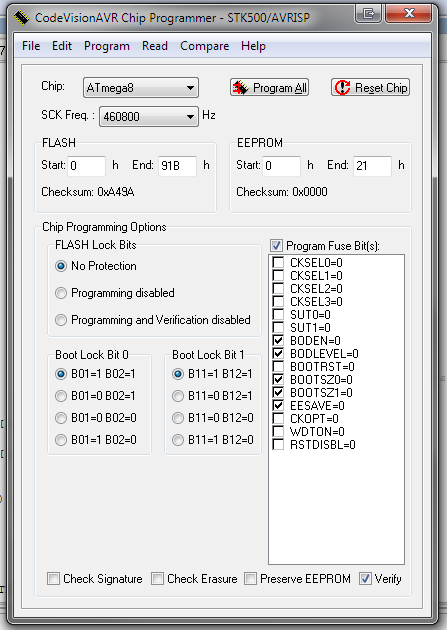
Task: Check the CKSEL2=0 fuse bit
Action: click(278, 288)
